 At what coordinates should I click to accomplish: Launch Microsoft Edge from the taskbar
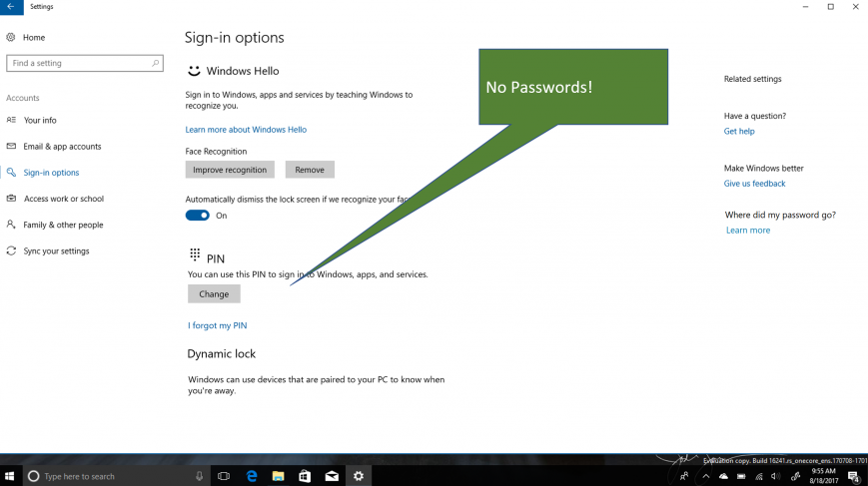click(x=252, y=476)
